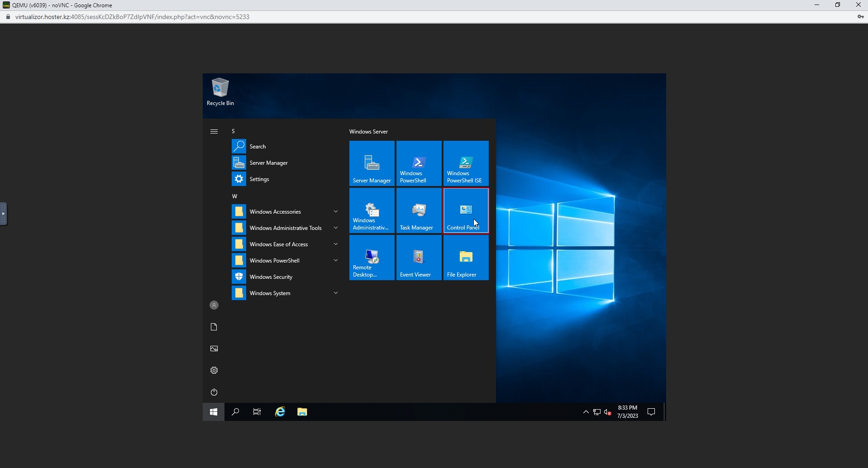Expand the Windows Administrative Tools folder chevron
Viewport: 868px width, 468px height.
point(336,228)
